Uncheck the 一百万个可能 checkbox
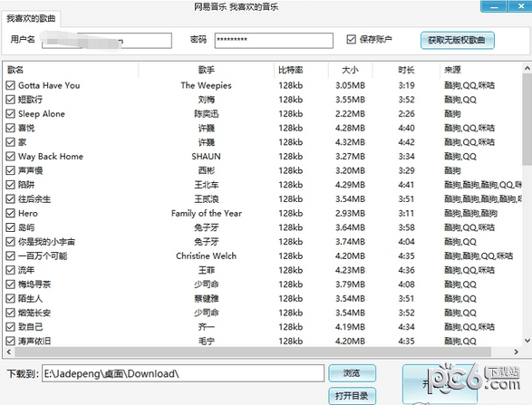The image size is (532, 405). pos(11,256)
